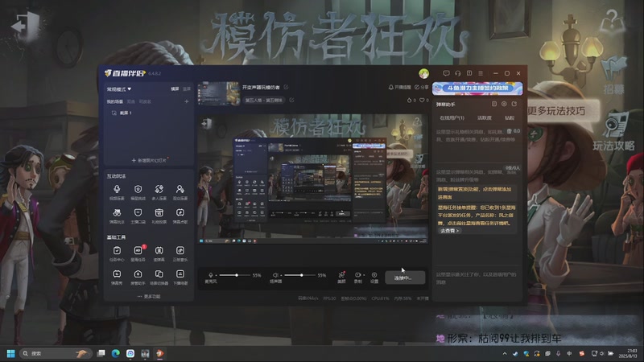Switch to 横屏 landscape mode
The width and height of the screenshot is (644, 362).
175,88
